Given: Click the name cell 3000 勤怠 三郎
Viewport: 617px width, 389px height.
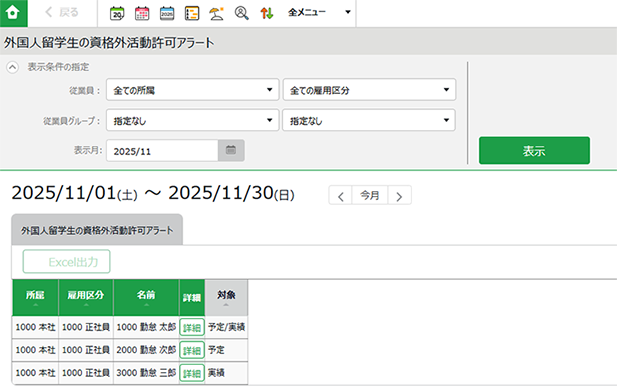Looking at the screenshot, I should [x=146, y=373].
